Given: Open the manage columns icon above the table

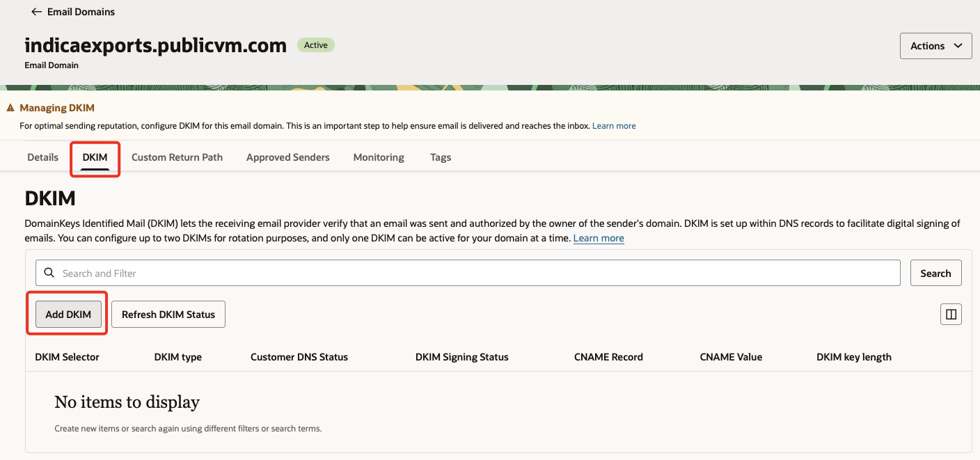Looking at the screenshot, I should (951, 314).
